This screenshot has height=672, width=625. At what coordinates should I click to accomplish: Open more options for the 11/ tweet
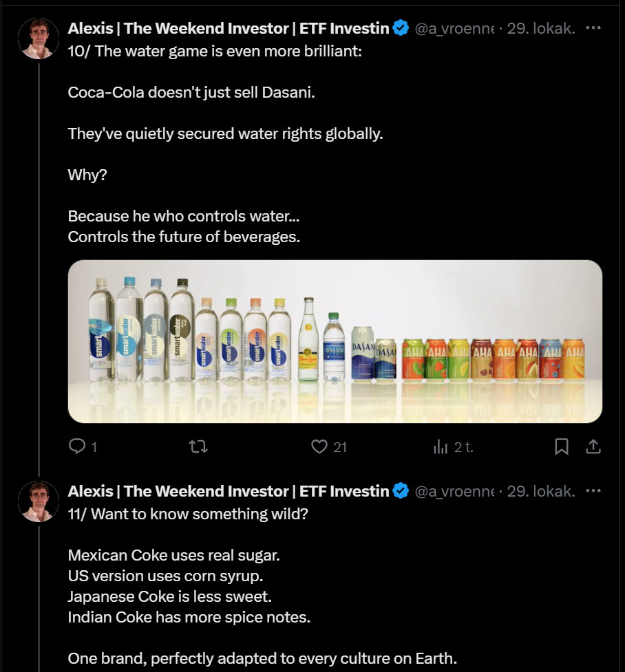593,491
